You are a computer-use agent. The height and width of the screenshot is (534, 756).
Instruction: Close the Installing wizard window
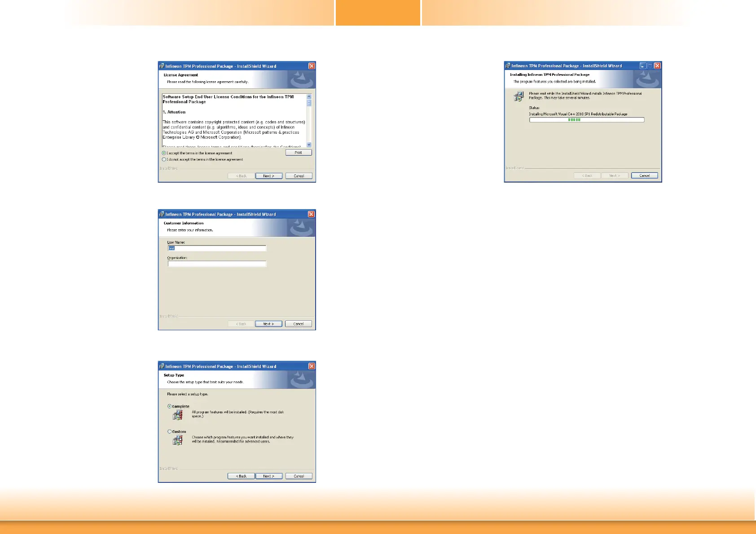point(657,66)
